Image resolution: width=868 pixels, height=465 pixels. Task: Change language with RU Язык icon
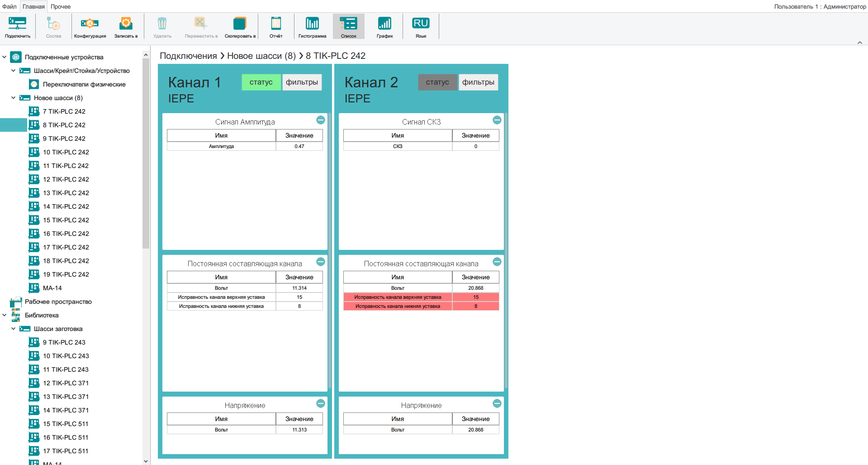(x=421, y=27)
